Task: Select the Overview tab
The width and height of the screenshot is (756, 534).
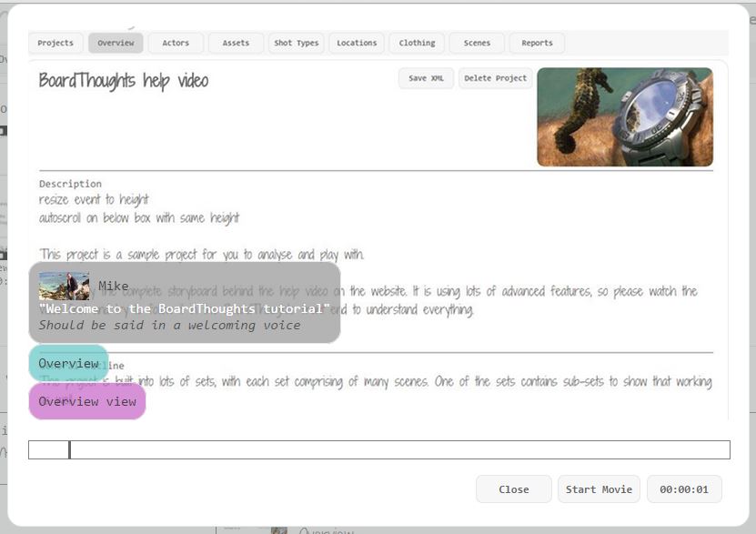Action: click(x=116, y=43)
